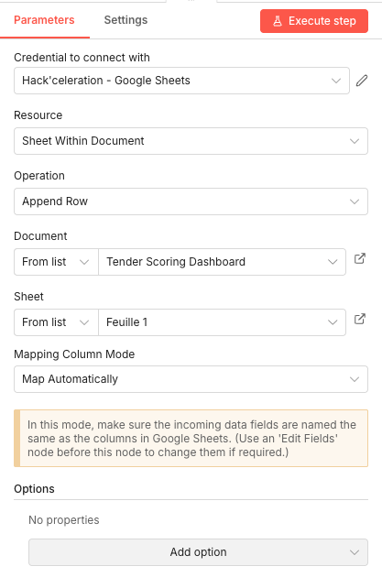Open the Operation Append Row dropdown
Image resolution: width=382 pixels, height=588 pixels.
(x=191, y=201)
